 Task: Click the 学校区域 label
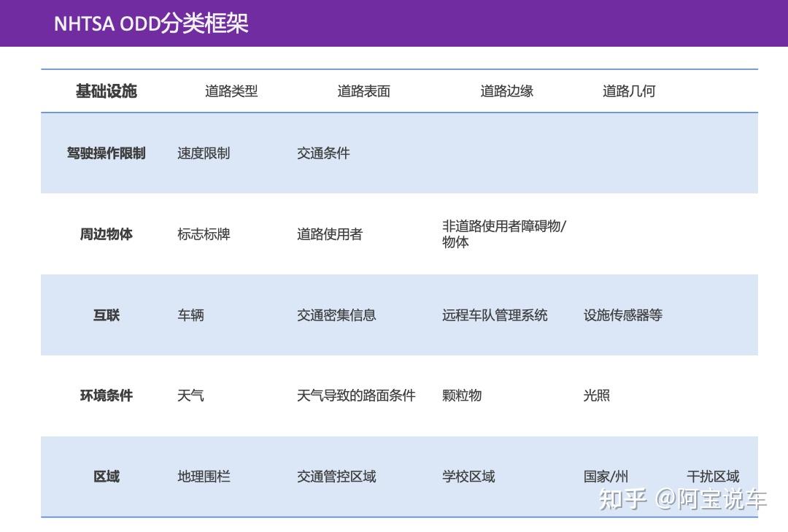click(469, 476)
